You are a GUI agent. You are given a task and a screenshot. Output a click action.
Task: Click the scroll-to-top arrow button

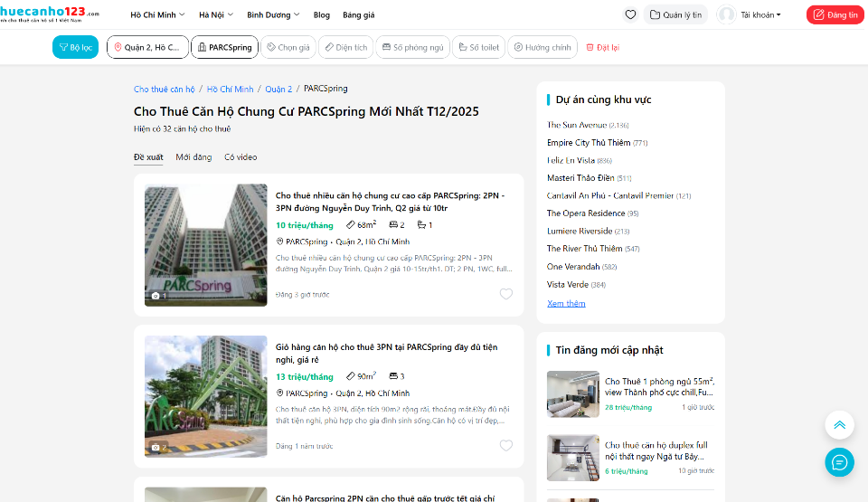coord(839,425)
